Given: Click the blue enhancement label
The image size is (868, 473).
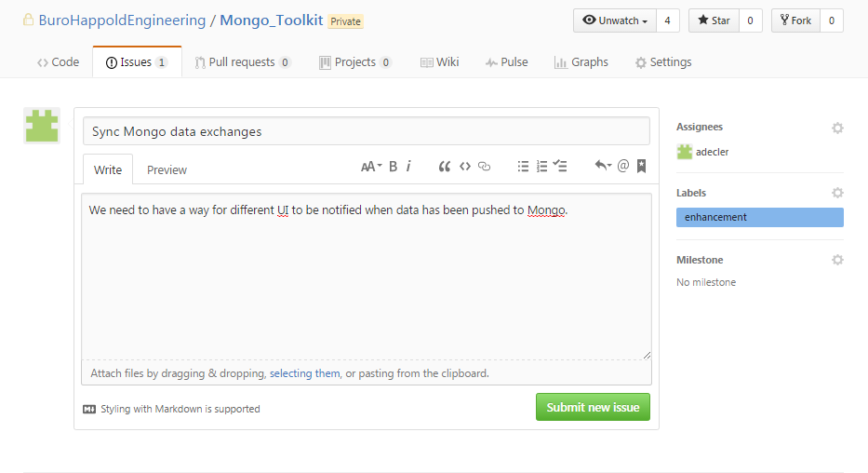Looking at the screenshot, I should point(759,217).
